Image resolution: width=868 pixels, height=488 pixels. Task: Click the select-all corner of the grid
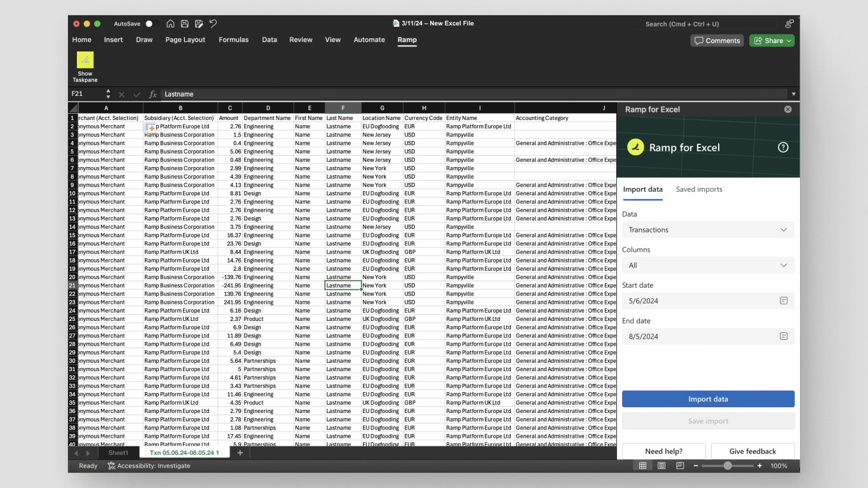(72, 108)
